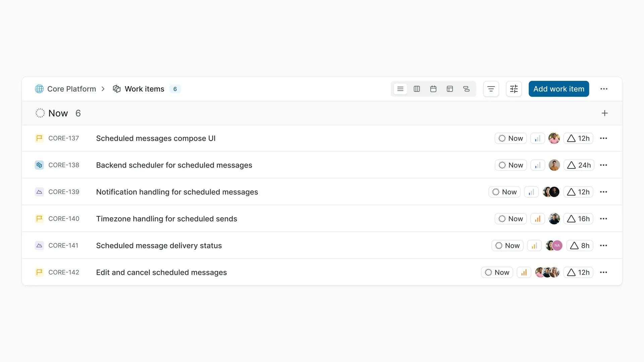This screenshot has height=362, width=644.
Task: Open Now state dropdown for CORE-141
Action: [x=507, y=246]
